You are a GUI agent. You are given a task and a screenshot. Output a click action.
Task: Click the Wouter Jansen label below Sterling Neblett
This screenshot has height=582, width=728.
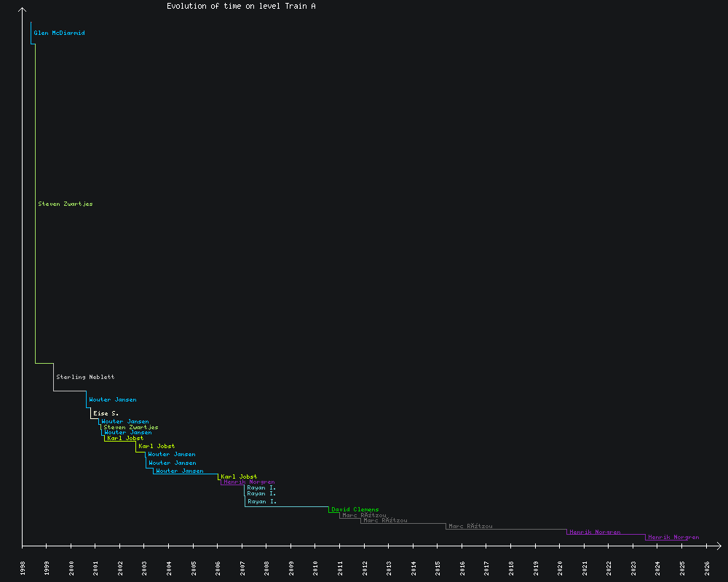[112, 400]
